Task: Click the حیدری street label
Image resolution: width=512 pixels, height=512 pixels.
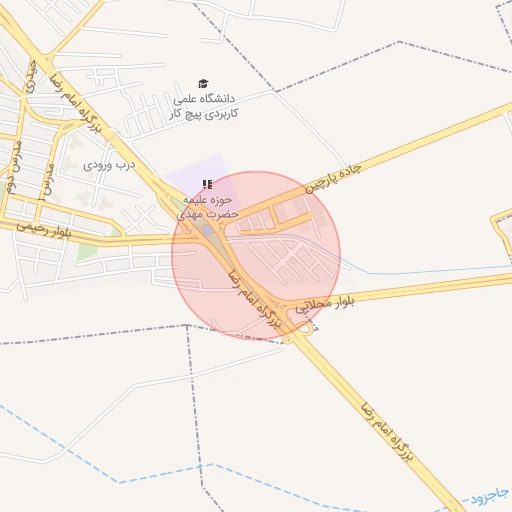Action: pos(31,76)
